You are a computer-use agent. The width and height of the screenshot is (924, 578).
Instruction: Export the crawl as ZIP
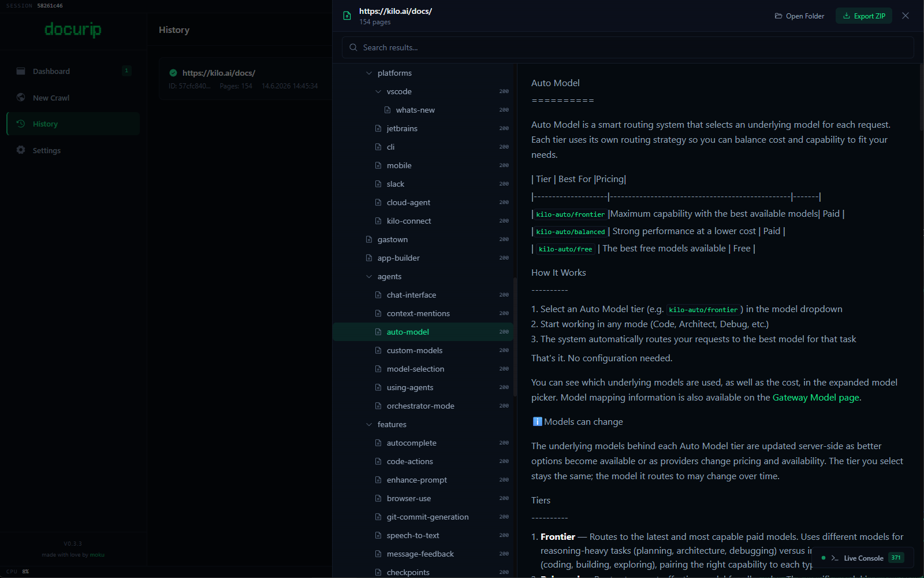(864, 16)
